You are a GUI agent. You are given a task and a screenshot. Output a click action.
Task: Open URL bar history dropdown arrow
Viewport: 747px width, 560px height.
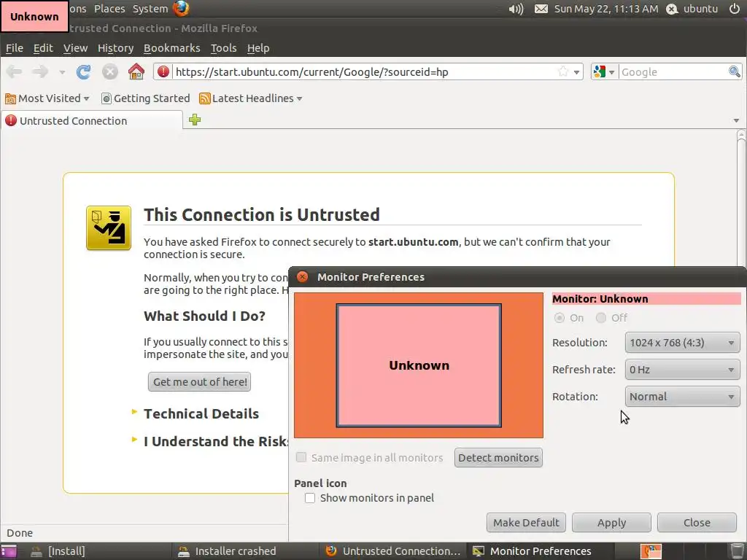click(x=576, y=72)
